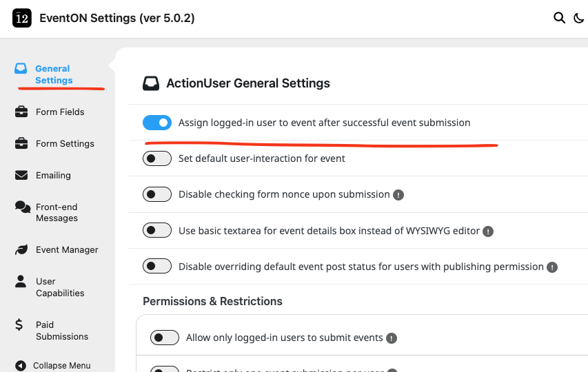Click info icon beside Disable checking form nonce

[398, 195]
